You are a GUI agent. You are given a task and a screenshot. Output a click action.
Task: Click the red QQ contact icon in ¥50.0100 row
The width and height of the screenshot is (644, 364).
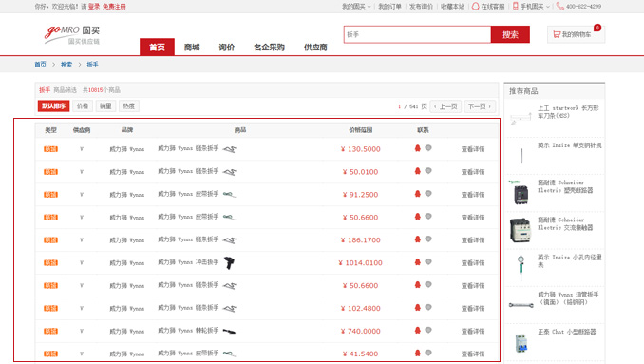pos(418,171)
